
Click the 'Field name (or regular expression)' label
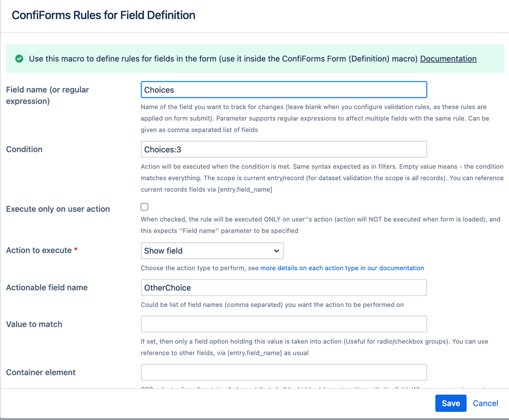pos(47,95)
